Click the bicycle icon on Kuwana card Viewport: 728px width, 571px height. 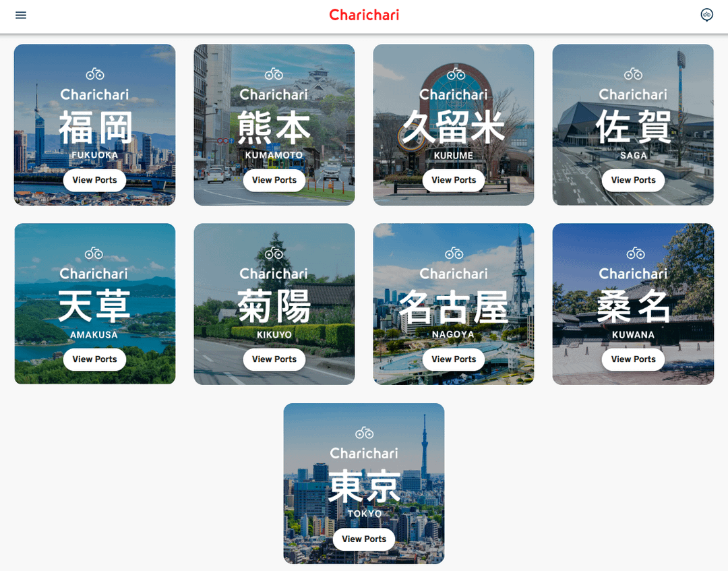[x=636, y=253]
